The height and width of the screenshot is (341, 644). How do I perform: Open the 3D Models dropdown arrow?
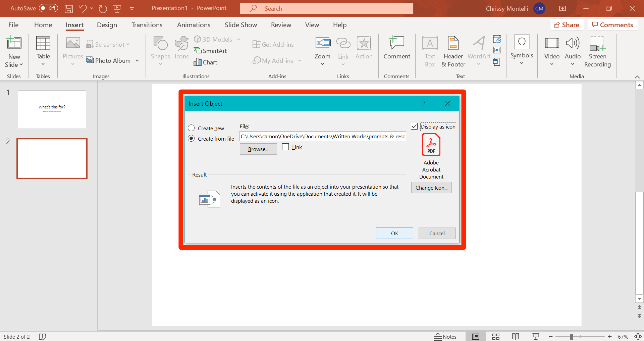(238, 40)
